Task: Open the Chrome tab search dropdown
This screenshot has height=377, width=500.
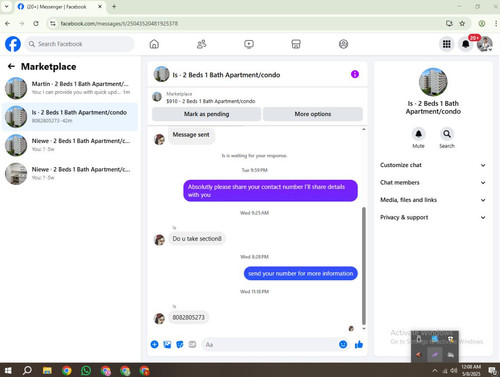Action: coord(6,6)
